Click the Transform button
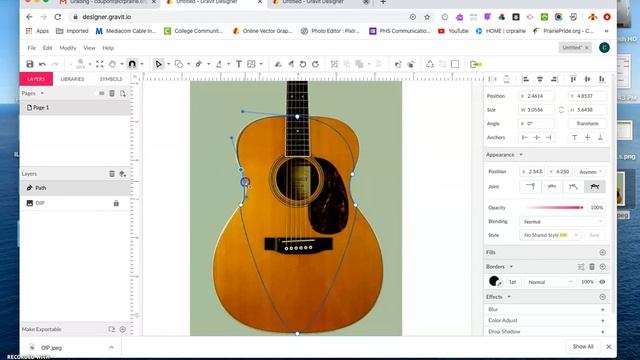 pos(587,124)
